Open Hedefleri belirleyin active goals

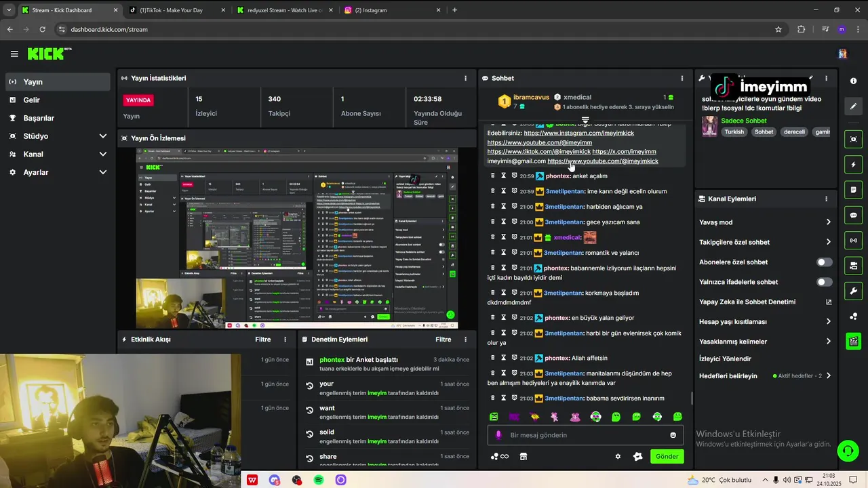(x=765, y=376)
